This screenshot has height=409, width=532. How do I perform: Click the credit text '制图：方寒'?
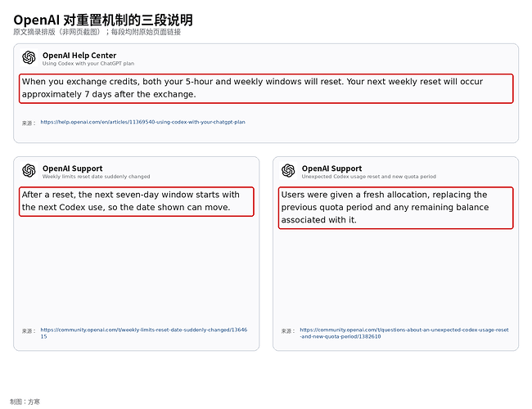click(25, 402)
